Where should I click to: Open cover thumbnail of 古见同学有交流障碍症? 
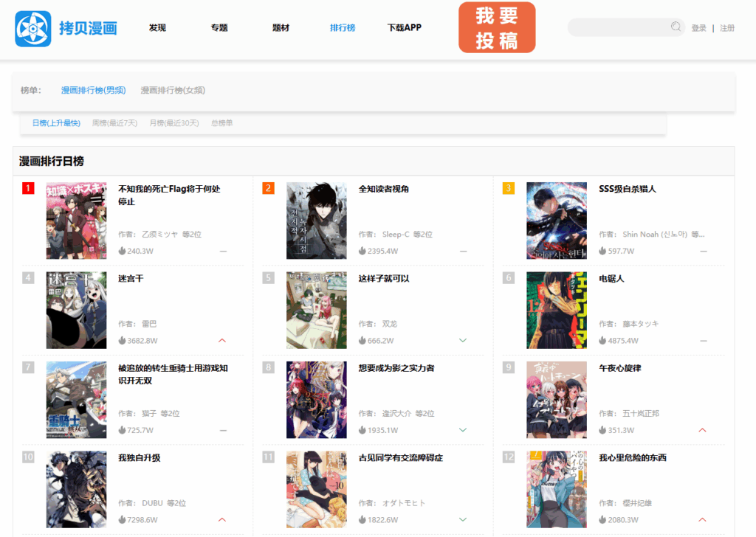pyautogui.click(x=316, y=489)
